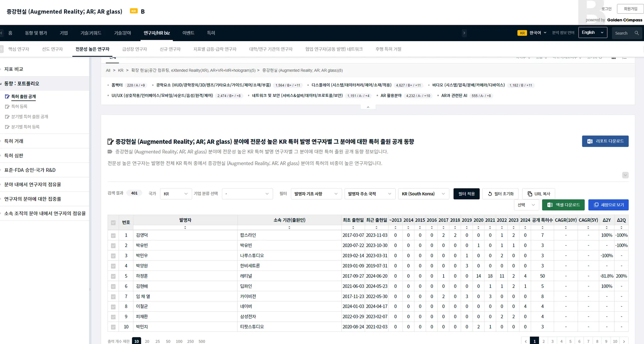
Task: Open the 기술:키워드 menu item
Action: [x=91, y=33]
